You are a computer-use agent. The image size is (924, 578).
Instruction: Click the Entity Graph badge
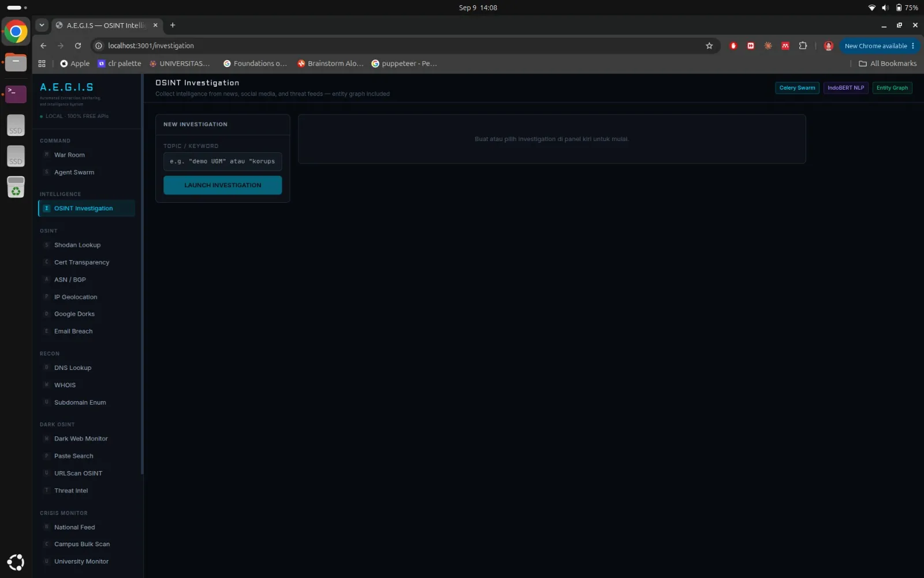pos(892,88)
